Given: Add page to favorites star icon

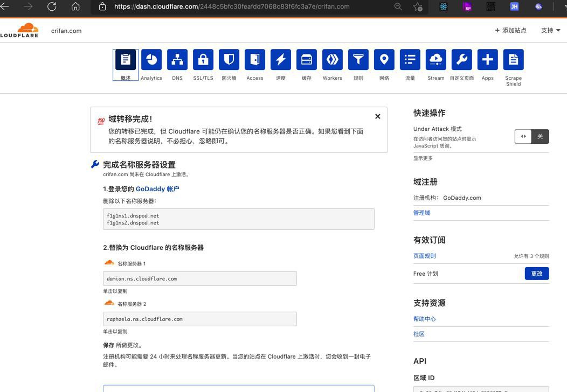Looking at the screenshot, I should coord(418,6).
